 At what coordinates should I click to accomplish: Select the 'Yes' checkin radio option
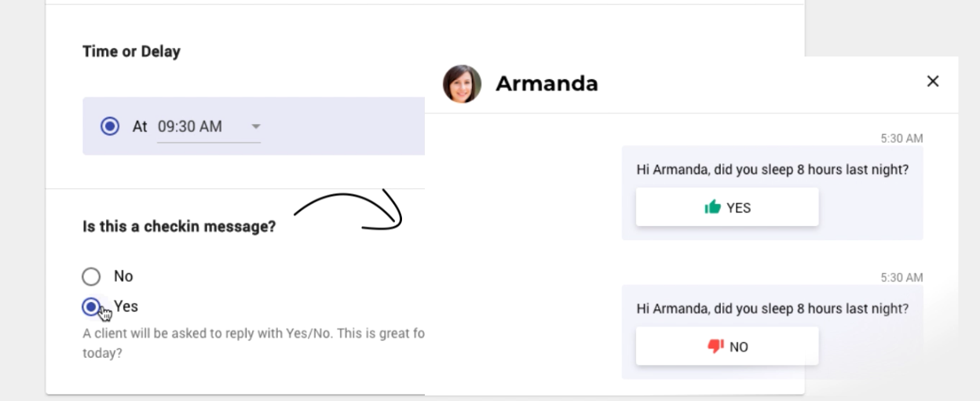[x=92, y=306]
